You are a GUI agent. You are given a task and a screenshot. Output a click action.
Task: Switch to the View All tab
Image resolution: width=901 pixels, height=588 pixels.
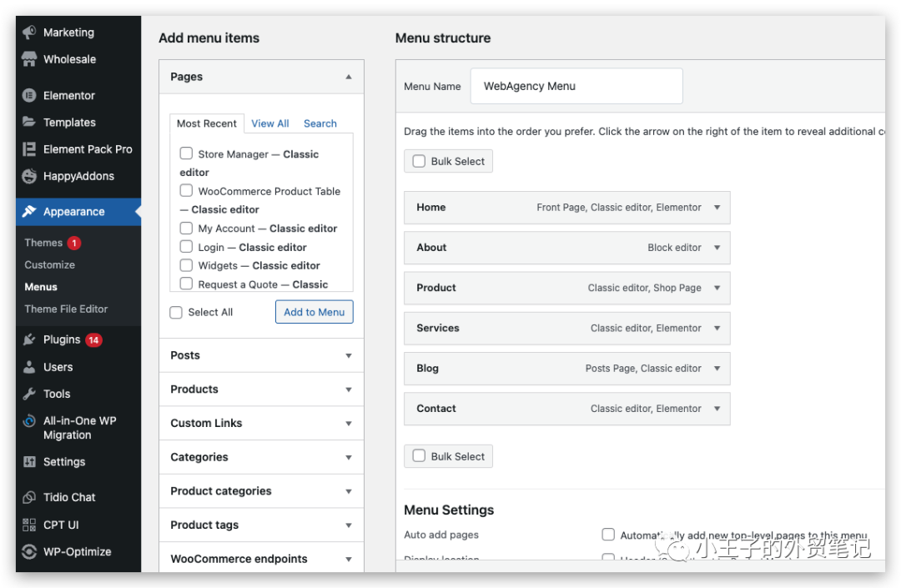(x=270, y=123)
